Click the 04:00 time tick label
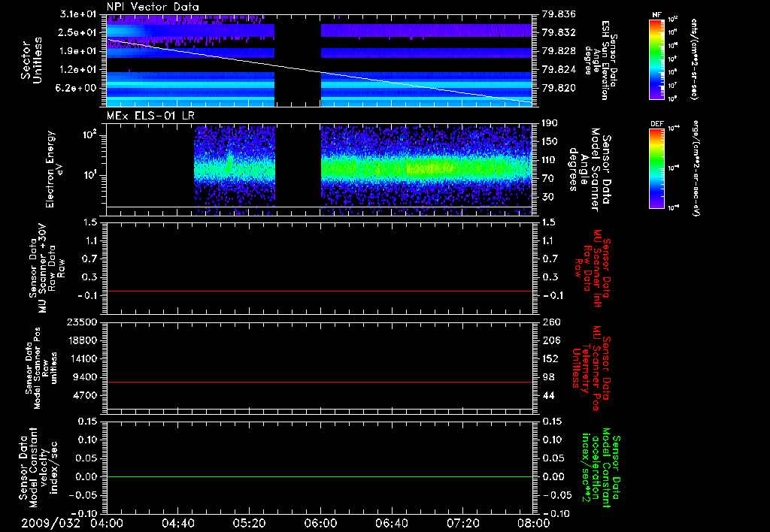This screenshot has width=770, height=532. point(107,523)
